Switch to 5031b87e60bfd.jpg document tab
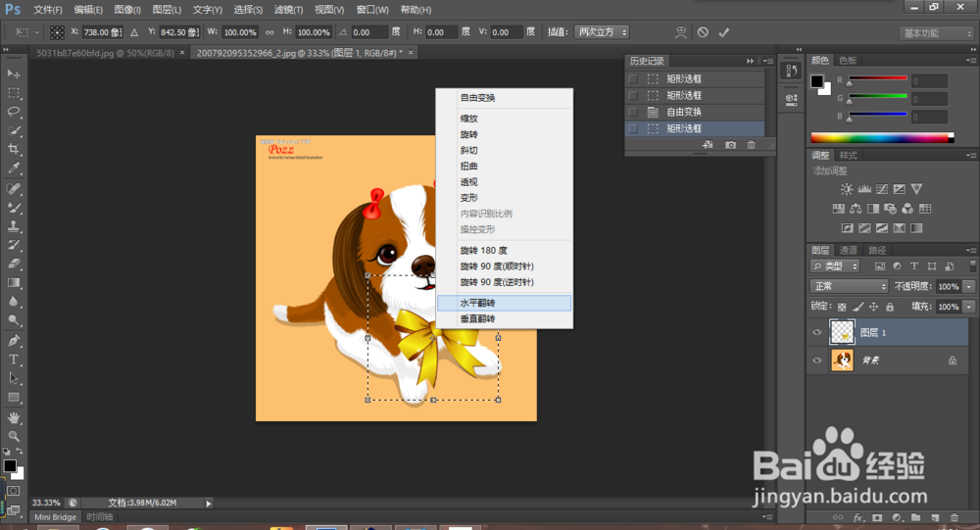Viewport: 980px width, 530px height. tap(105, 53)
